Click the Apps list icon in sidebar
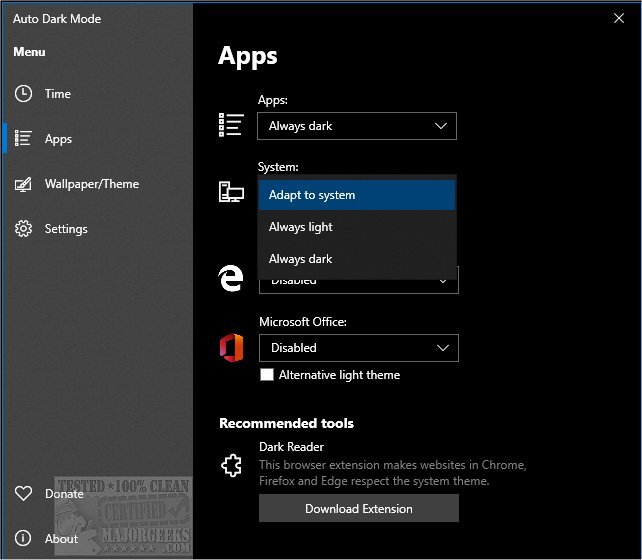 click(23, 138)
